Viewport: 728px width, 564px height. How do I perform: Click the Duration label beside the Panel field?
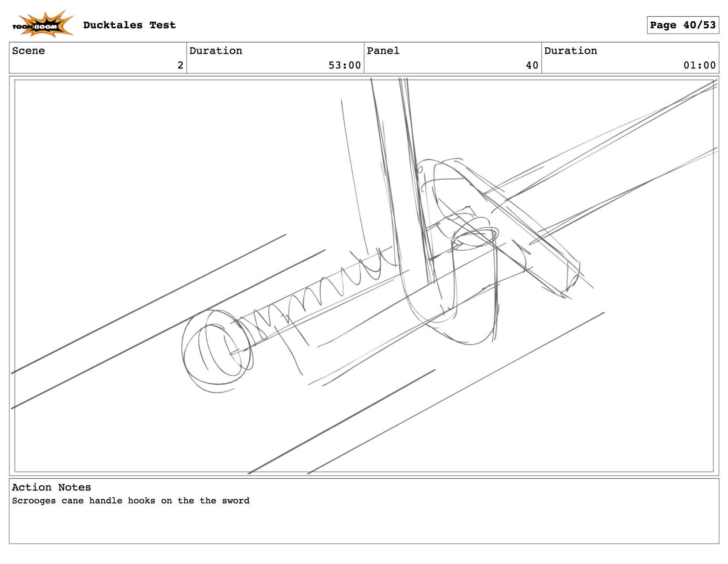click(x=570, y=51)
